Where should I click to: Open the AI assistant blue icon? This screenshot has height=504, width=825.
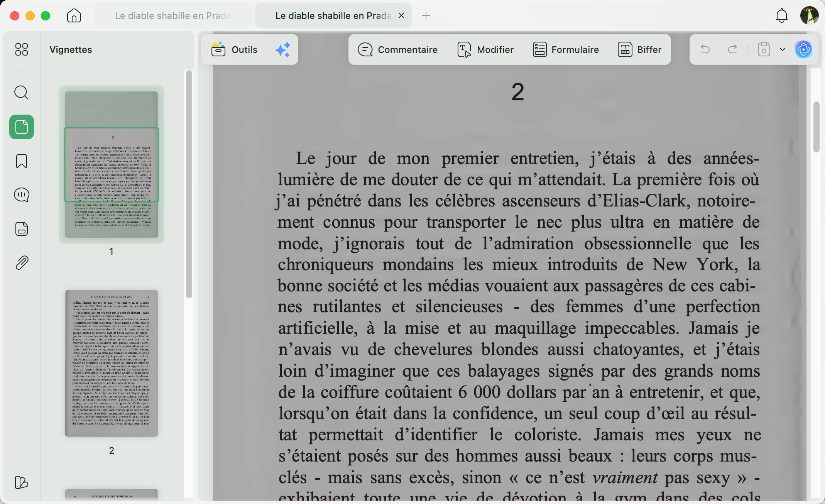pos(804,49)
